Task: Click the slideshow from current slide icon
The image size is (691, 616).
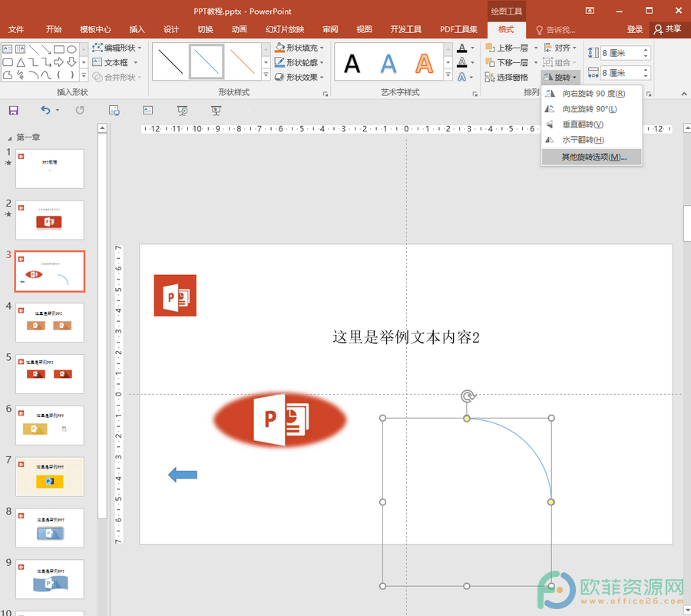Action: click(216, 111)
